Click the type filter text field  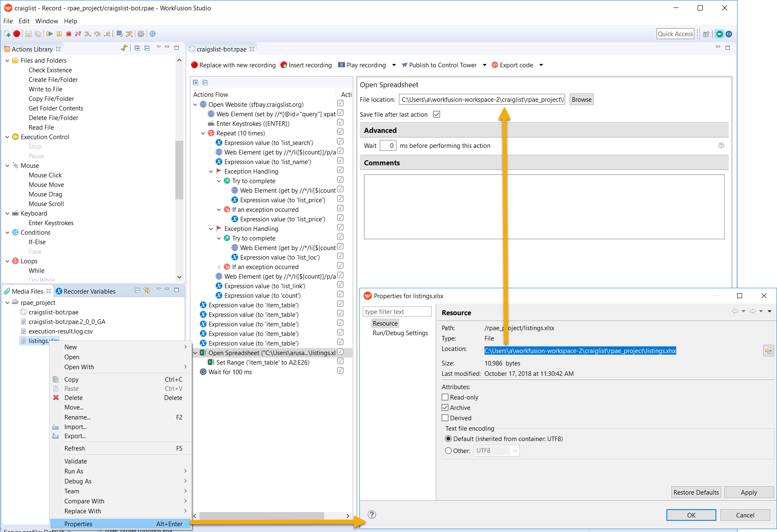(x=397, y=312)
